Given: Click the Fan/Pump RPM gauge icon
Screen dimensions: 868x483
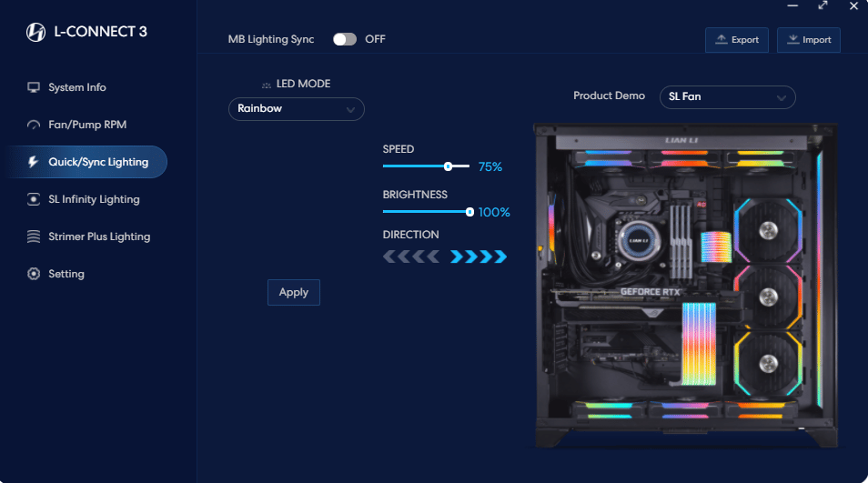Looking at the screenshot, I should pos(34,125).
